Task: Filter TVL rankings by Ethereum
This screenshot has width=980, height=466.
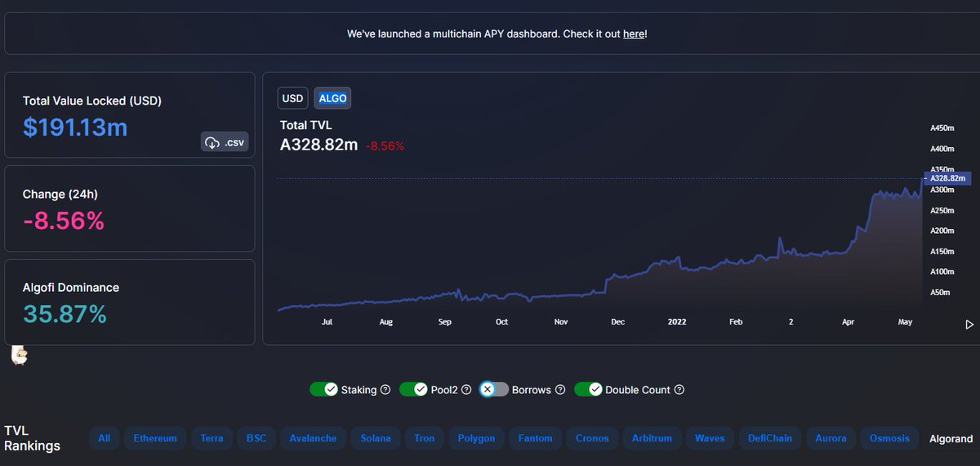Action: (x=155, y=438)
